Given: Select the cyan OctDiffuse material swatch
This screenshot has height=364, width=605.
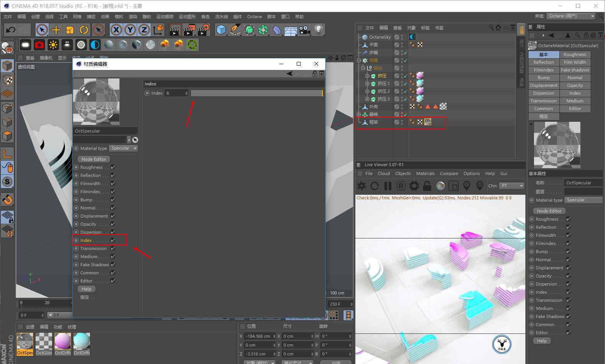Looking at the screenshot, I should (81, 344).
